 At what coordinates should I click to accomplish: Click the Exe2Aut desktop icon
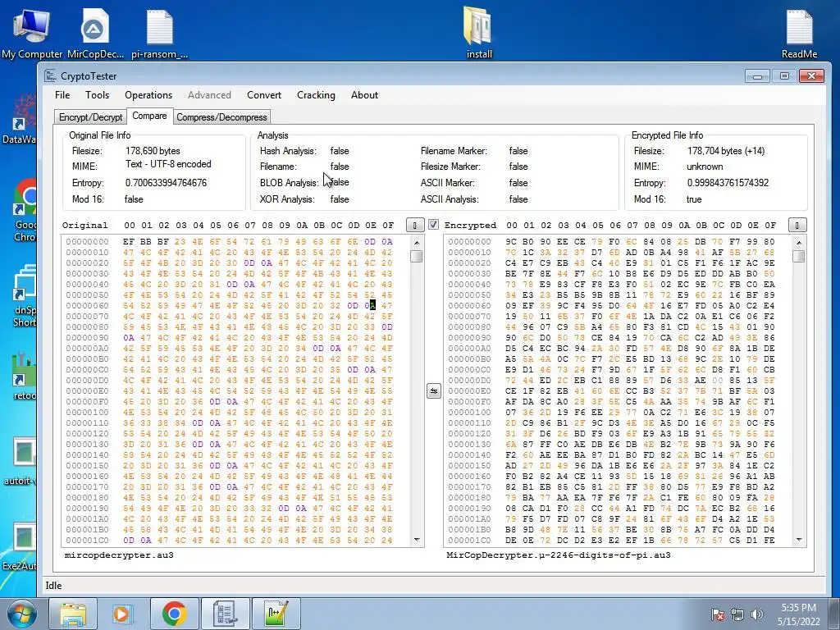[21, 546]
